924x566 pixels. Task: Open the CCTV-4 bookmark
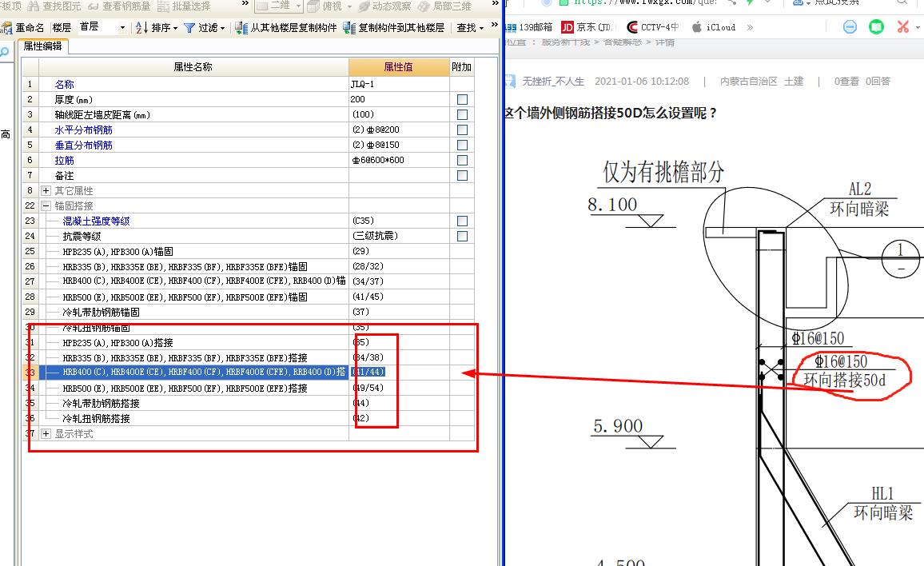click(x=653, y=27)
